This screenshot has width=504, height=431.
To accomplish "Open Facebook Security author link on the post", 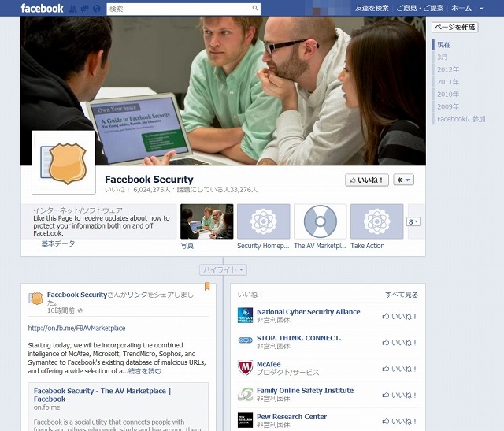I will (x=77, y=295).
